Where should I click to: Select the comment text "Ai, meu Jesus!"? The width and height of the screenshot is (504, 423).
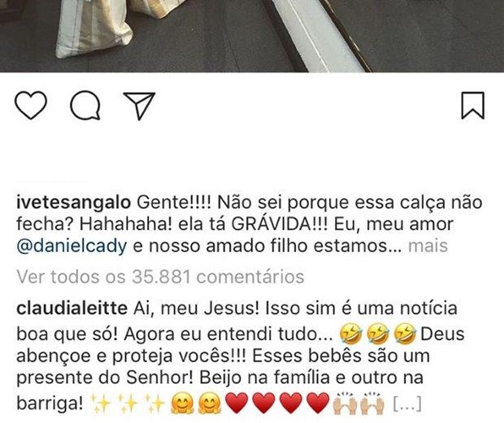pos(196,309)
